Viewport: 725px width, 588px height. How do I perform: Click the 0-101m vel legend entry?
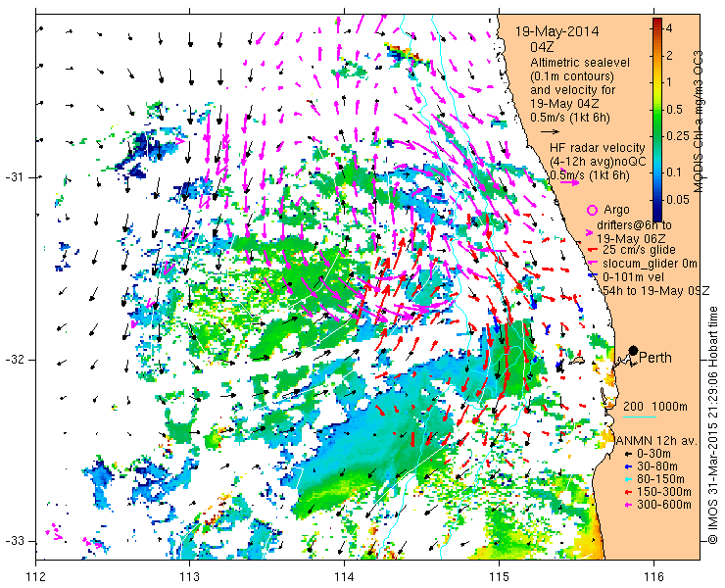pyautogui.click(x=633, y=277)
